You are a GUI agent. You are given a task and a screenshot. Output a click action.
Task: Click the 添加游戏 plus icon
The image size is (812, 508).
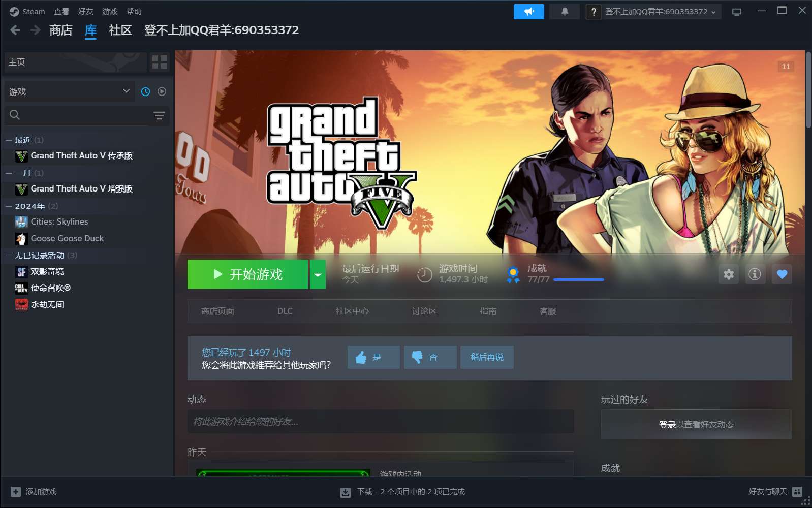pyautogui.click(x=16, y=492)
